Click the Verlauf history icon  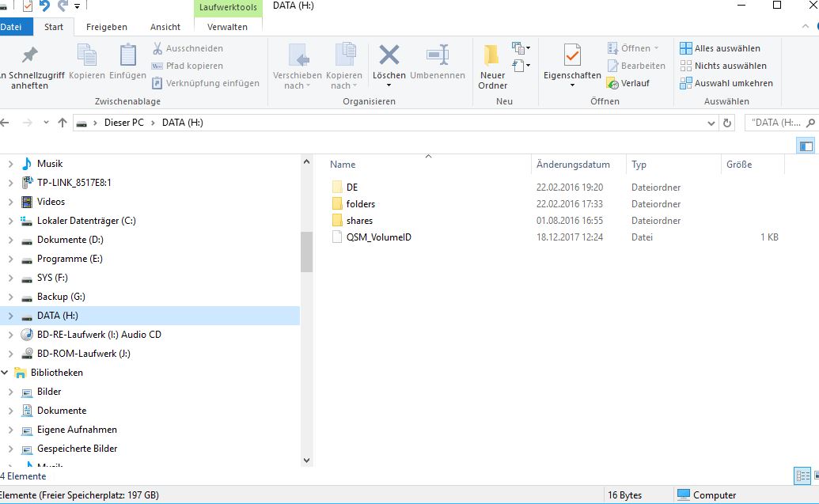(613, 83)
